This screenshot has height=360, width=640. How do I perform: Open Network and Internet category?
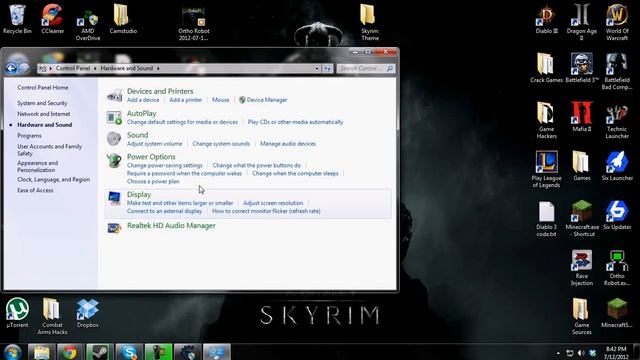click(x=44, y=114)
